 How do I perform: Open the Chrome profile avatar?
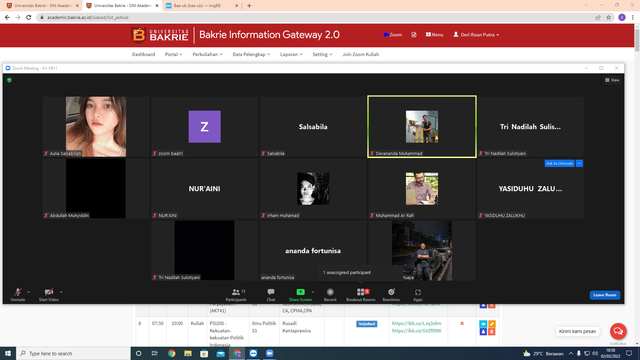[622, 17]
